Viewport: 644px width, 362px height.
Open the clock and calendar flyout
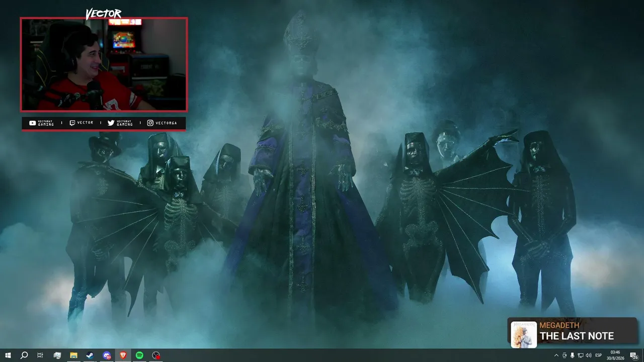click(x=615, y=355)
